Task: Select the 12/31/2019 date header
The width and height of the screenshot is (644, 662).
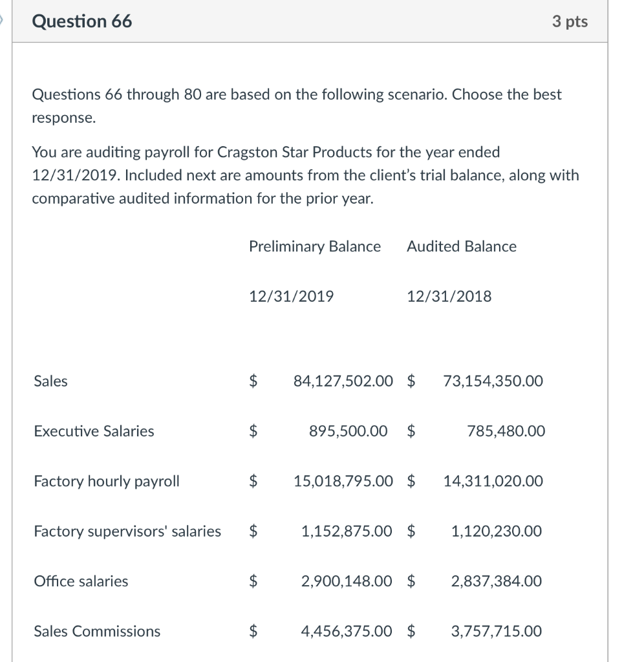Action: [x=292, y=297]
